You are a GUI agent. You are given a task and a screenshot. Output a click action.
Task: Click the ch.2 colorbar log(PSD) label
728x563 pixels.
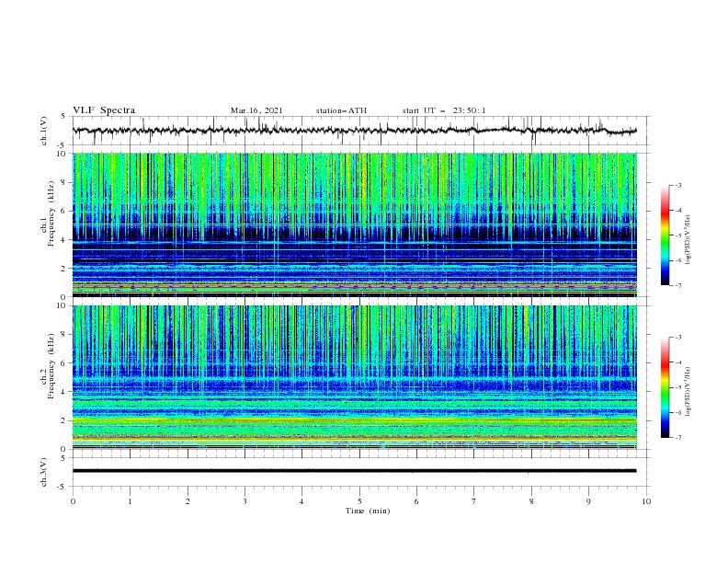pyautogui.click(x=688, y=391)
